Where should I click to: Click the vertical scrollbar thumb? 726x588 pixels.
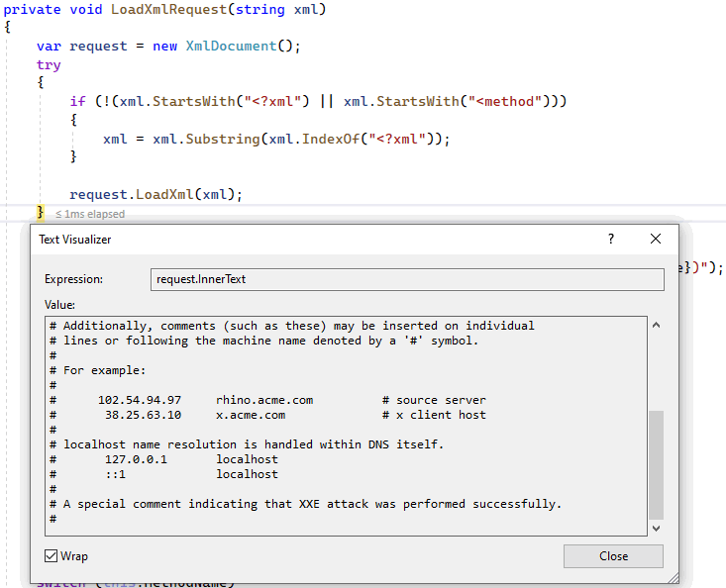[x=656, y=463]
